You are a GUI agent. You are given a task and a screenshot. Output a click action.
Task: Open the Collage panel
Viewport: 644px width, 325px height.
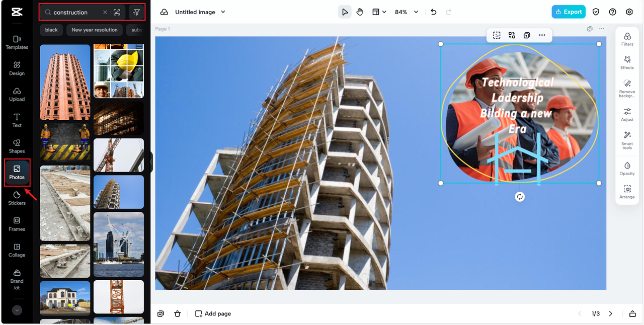pyautogui.click(x=17, y=251)
